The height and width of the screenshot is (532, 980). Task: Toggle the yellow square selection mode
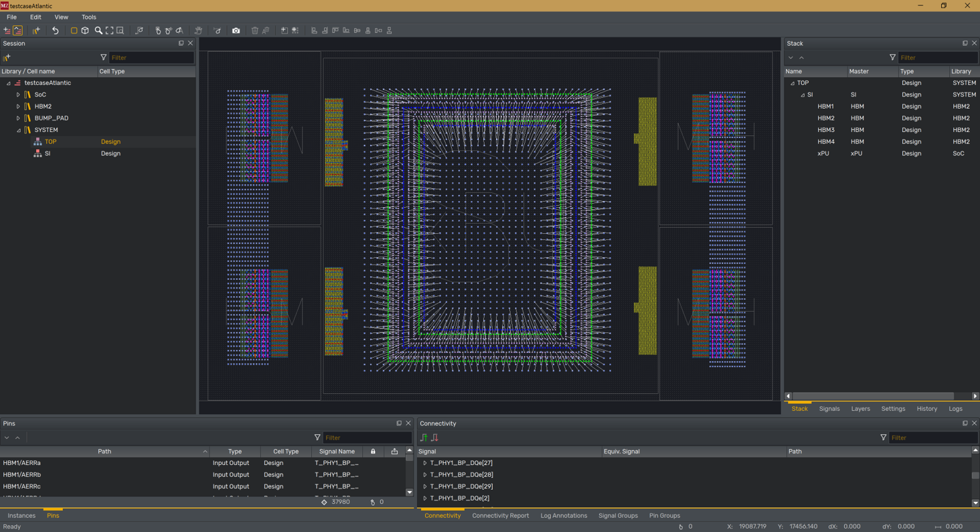click(74, 31)
